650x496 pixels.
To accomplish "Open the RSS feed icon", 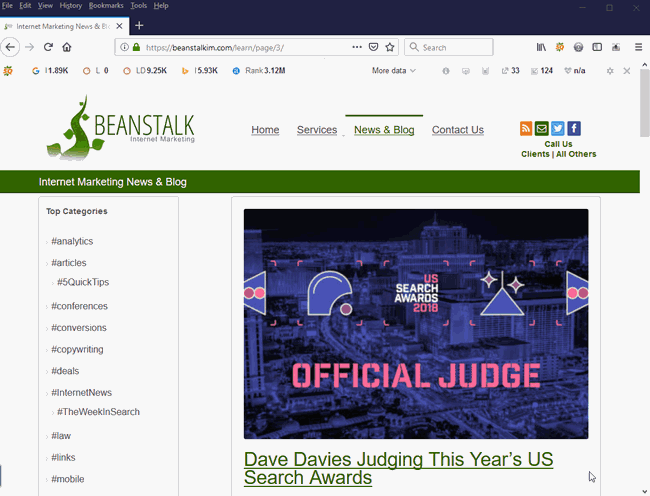I will pyautogui.click(x=526, y=128).
